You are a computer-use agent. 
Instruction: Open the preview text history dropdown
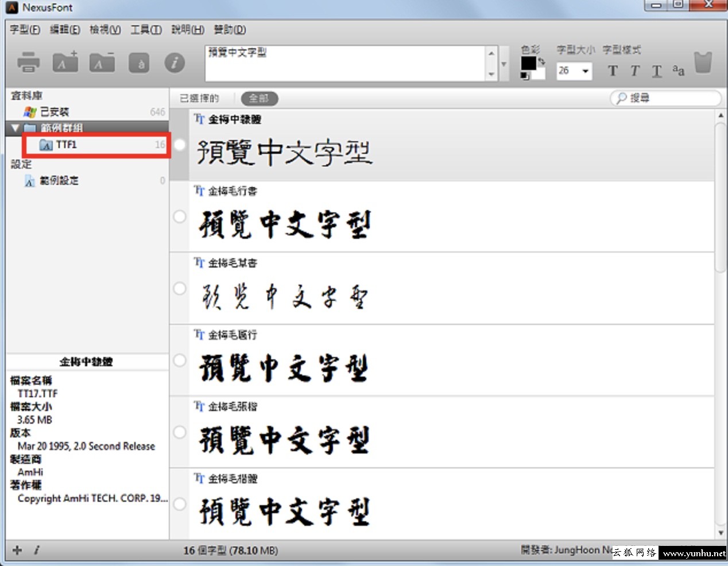click(x=504, y=64)
